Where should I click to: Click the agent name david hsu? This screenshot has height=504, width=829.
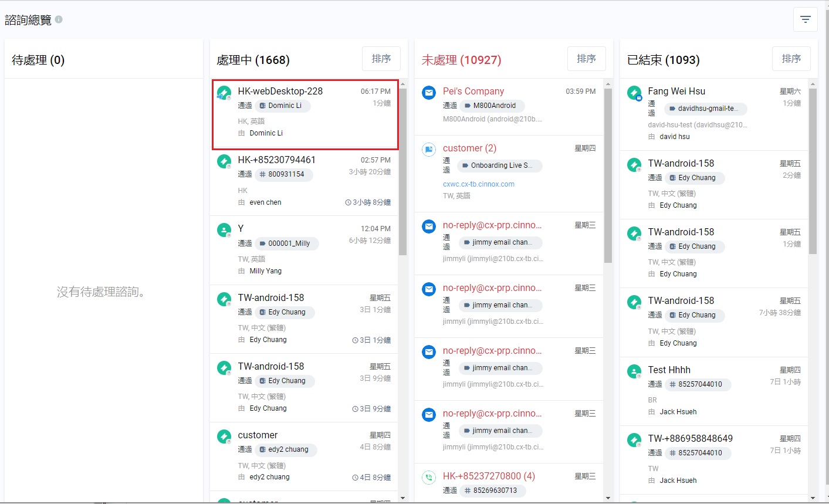tap(675, 137)
